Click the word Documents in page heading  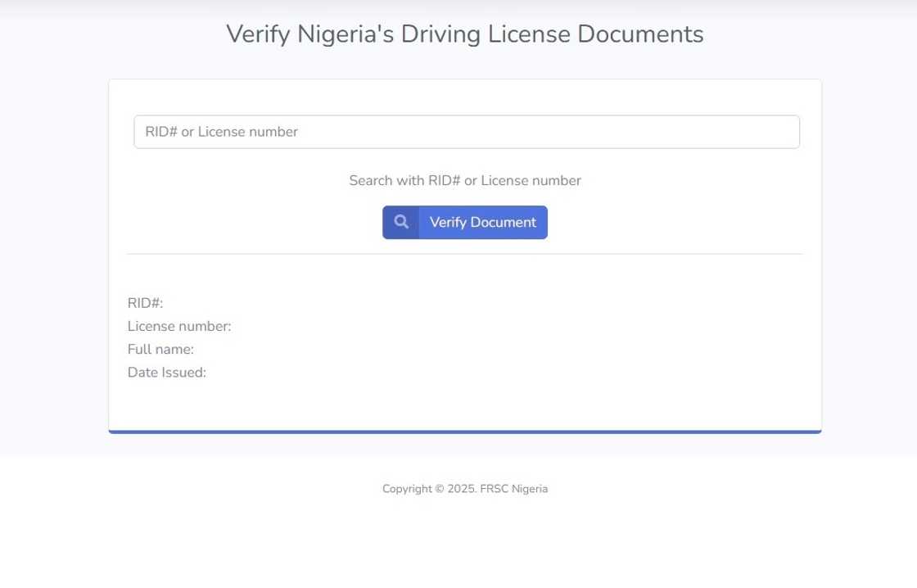(x=640, y=34)
